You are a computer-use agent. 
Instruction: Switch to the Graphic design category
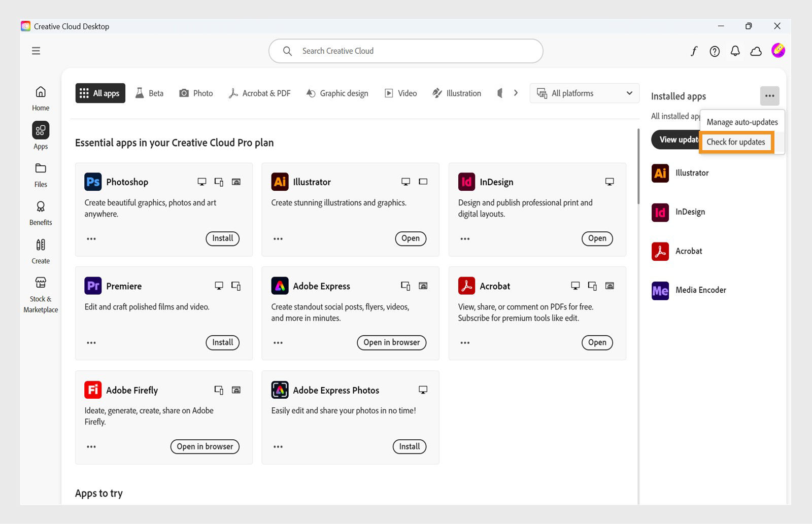point(337,93)
